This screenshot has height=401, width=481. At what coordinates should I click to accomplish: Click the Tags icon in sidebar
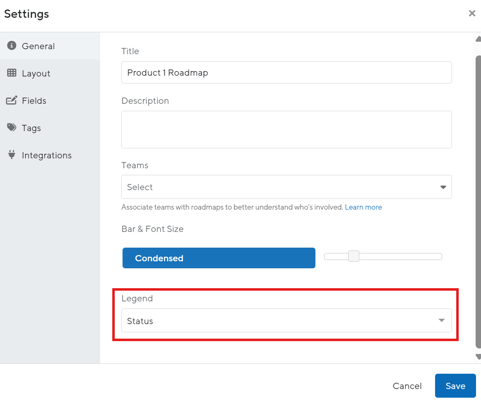tap(12, 127)
